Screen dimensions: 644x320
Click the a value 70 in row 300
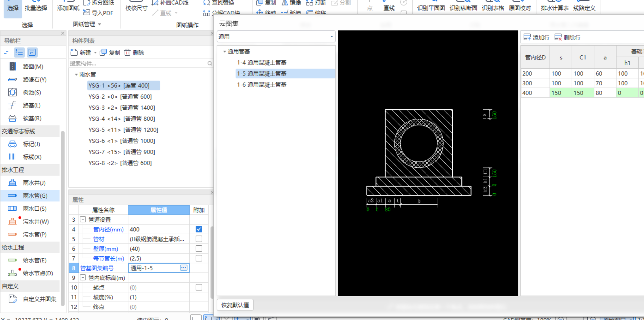(x=605, y=83)
